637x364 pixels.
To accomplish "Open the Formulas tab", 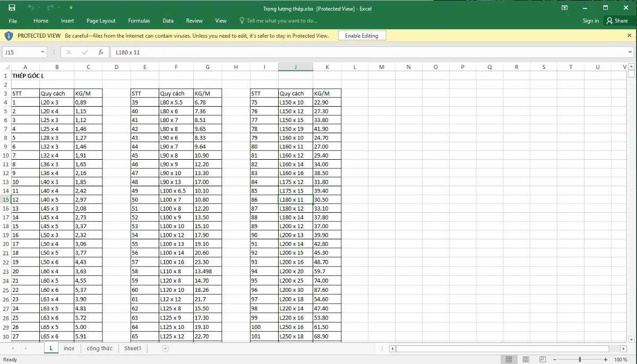I will 139,21.
